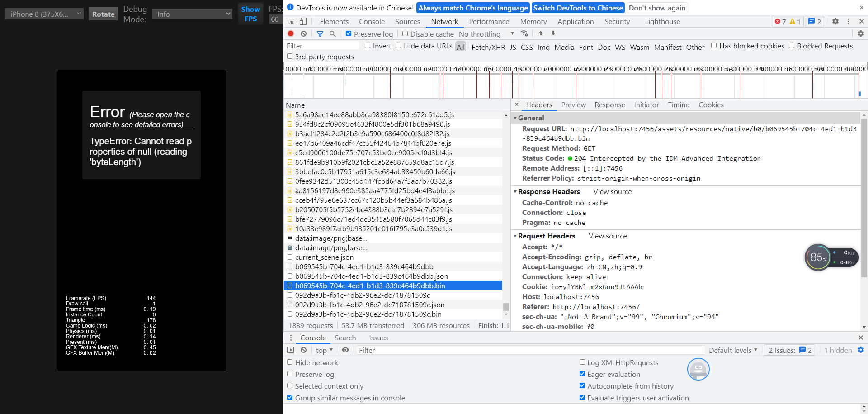Dismiss the DevTools language info bar

[x=861, y=8]
